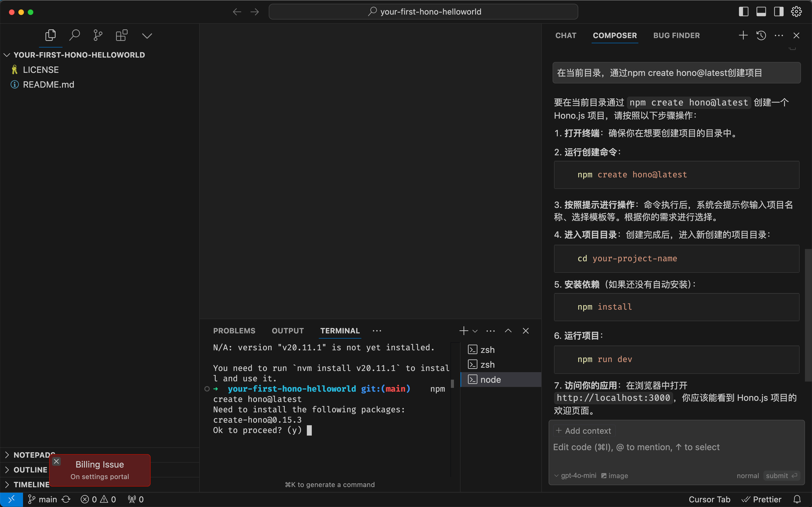Click the original prompt message box
Viewport: 812px width, 507px height.
676,73
